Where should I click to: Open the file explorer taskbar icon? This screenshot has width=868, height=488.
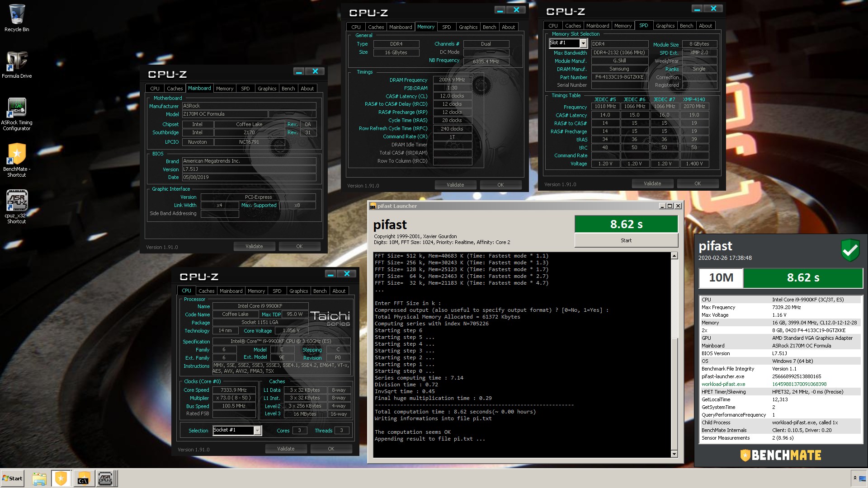39,479
